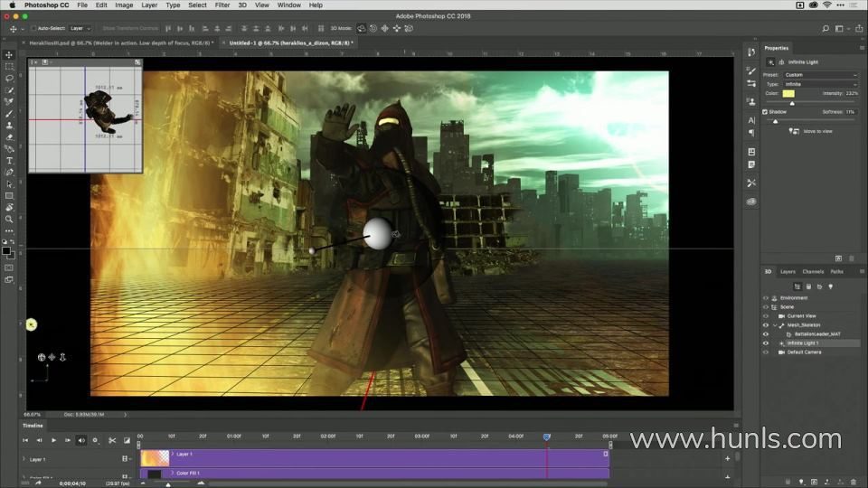The width and height of the screenshot is (868, 488).
Task: Choose the 3D Orbit mode icon
Action: point(361,28)
